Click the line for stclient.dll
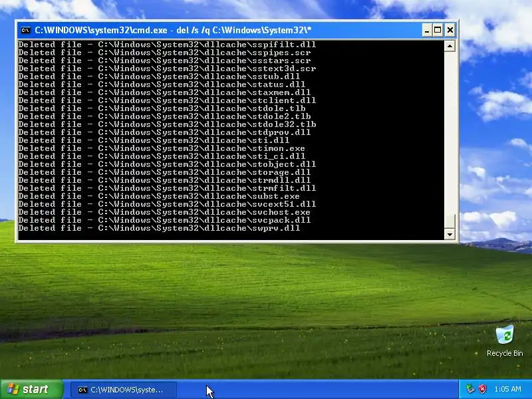The width and height of the screenshot is (532, 399). click(x=167, y=100)
